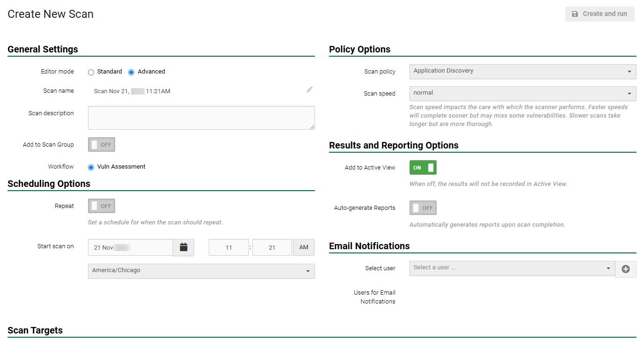The height and width of the screenshot is (341, 644).
Task: Open the Select a user dropdown
Action: [x=512, y=269]
